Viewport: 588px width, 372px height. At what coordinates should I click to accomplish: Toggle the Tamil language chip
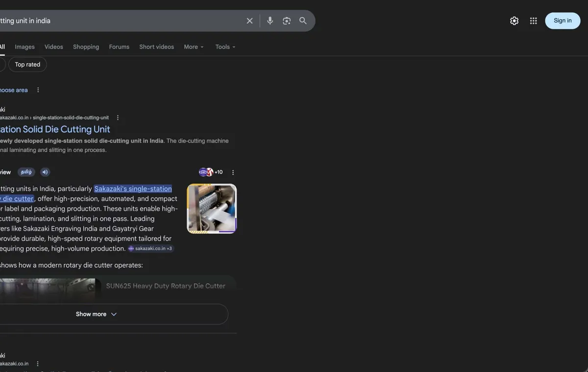pos(26,172)
